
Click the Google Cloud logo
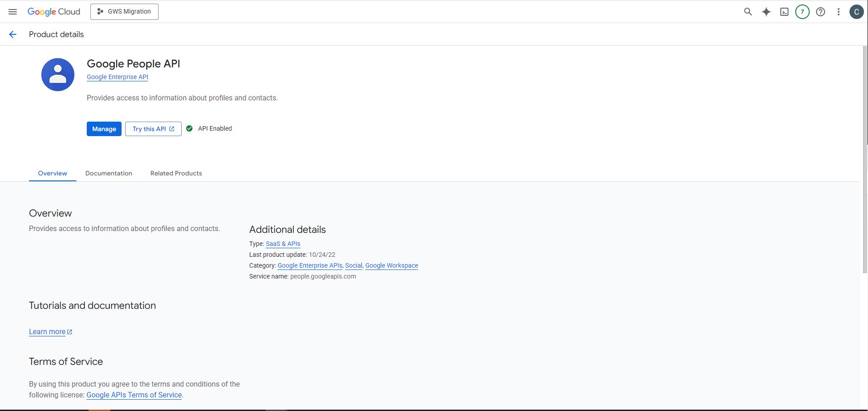pos(54,12)
